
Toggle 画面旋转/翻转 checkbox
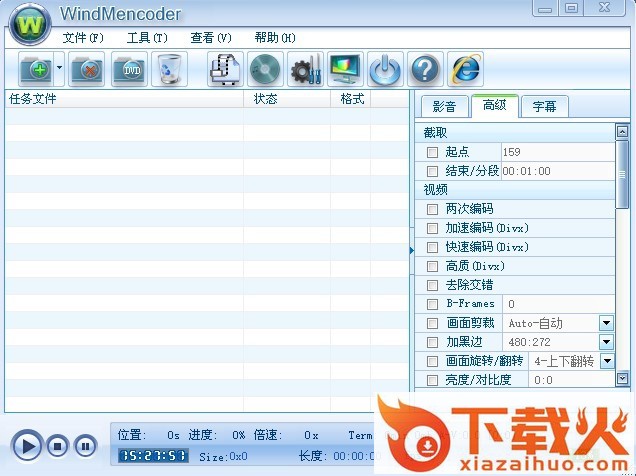pyautogui.click(x=432, y=361)
